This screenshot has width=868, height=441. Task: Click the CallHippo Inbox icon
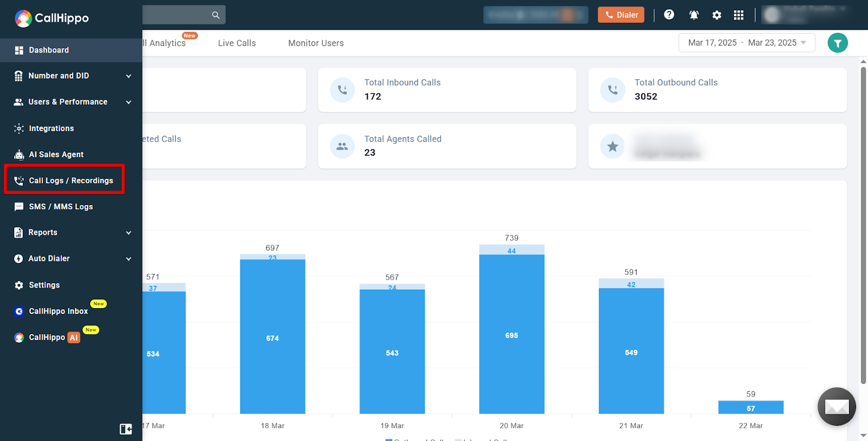(x=19, y=311)
